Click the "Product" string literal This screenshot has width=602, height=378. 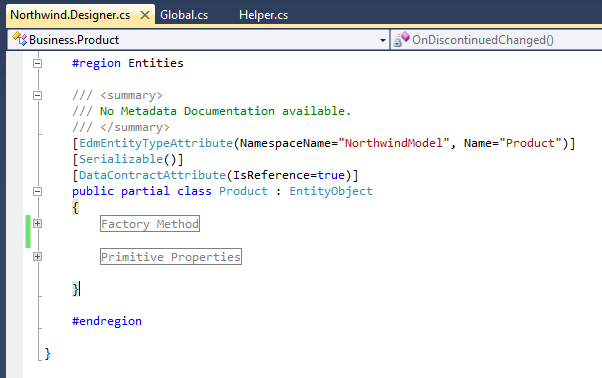coord(531,143)
